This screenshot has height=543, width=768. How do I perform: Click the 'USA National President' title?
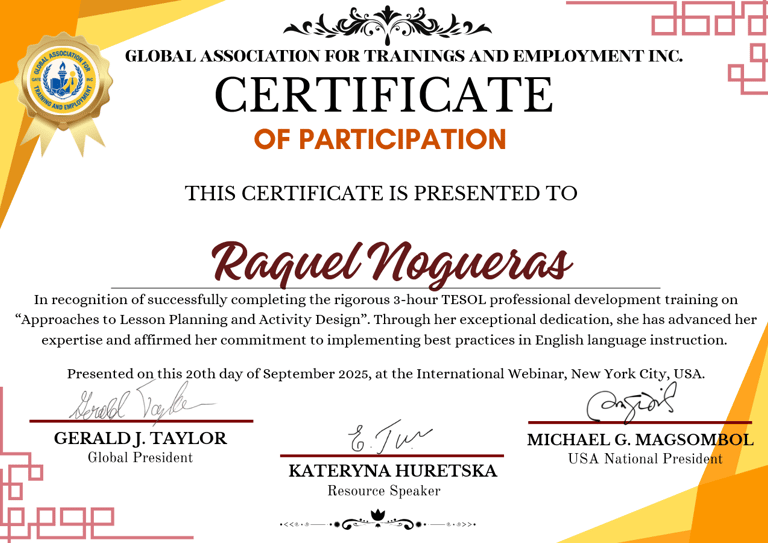(x=645, y=459)
